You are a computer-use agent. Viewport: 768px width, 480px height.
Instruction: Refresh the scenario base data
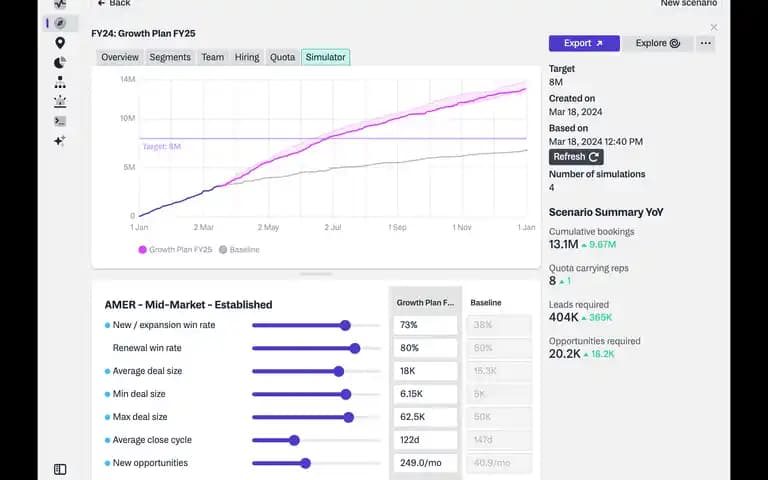click(x=576, y=157)
